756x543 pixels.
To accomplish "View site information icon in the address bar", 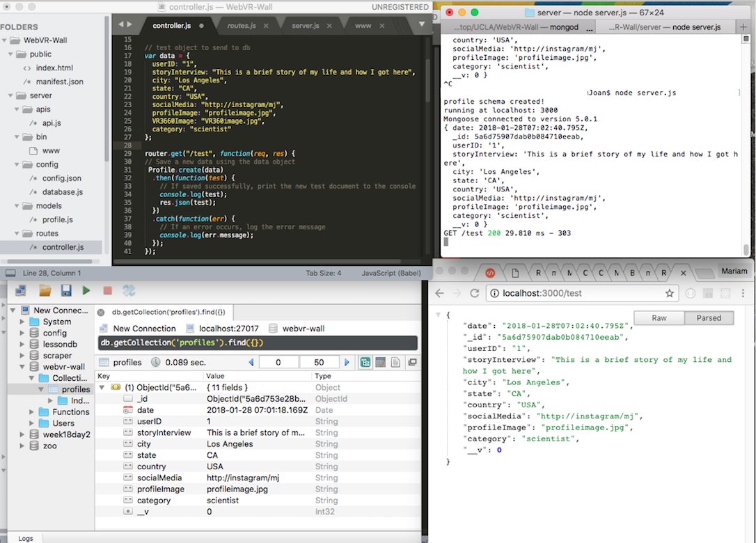I will pyautogui.click(x=495, y=293).
